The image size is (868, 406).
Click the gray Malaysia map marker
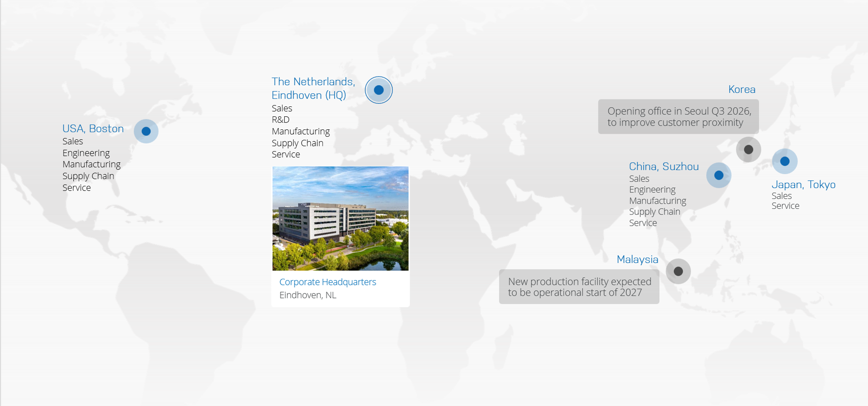[678, 271]
